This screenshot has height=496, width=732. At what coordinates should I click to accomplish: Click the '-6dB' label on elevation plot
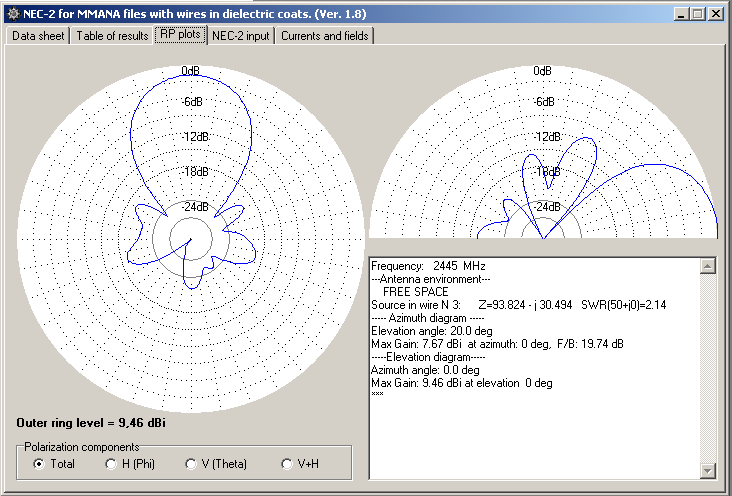point(544,102)
